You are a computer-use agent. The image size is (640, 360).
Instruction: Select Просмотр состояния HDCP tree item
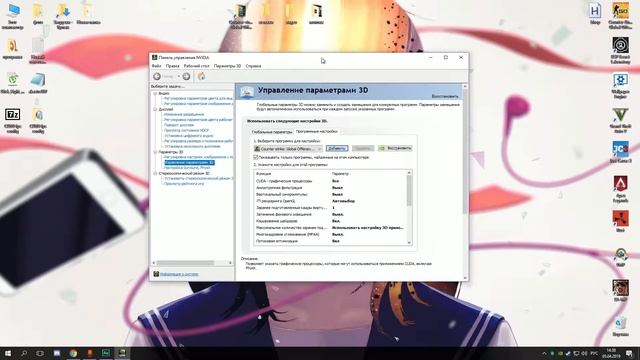coord(186,131)
